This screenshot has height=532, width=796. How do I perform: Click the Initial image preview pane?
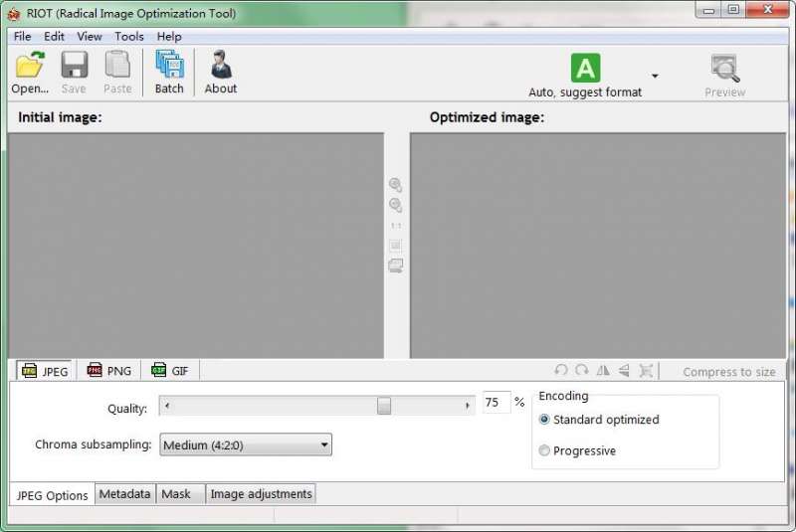(x=196, y=246)
